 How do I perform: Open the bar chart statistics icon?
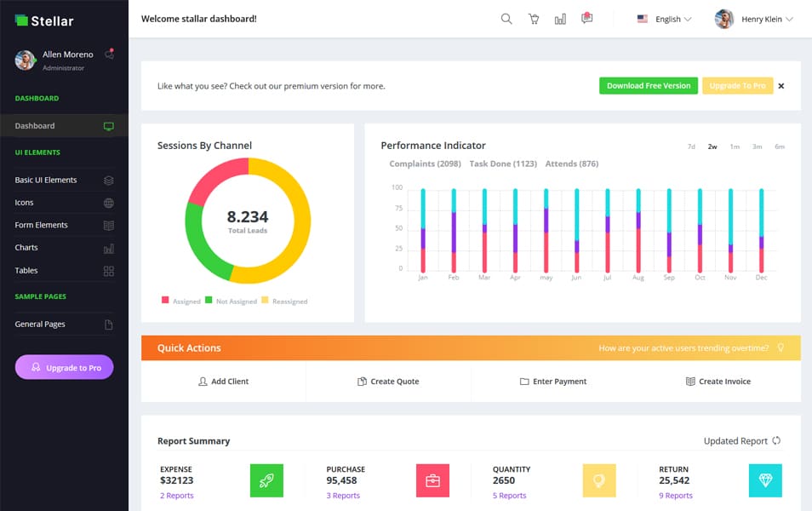pos(560,18)
